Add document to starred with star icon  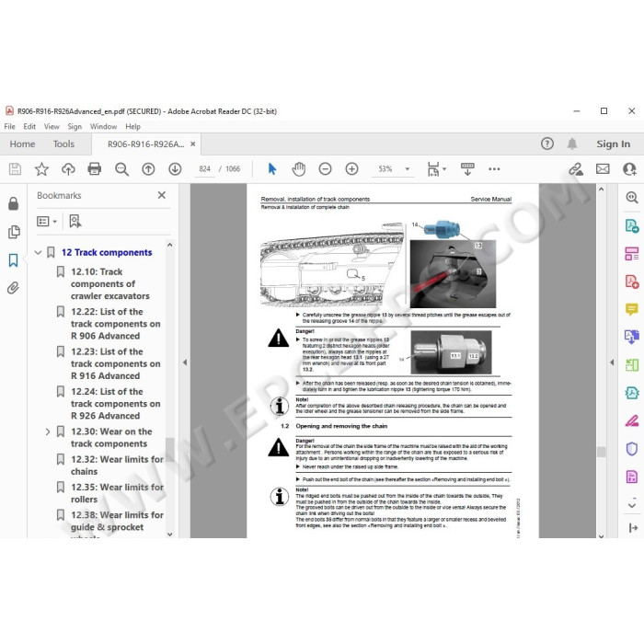click(x=41, y=168)
